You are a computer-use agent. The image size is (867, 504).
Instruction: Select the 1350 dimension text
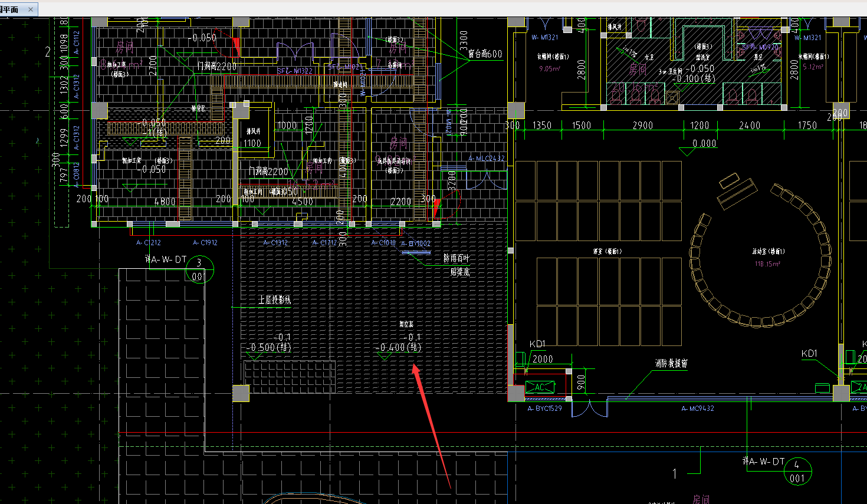[x=541, y=125]
